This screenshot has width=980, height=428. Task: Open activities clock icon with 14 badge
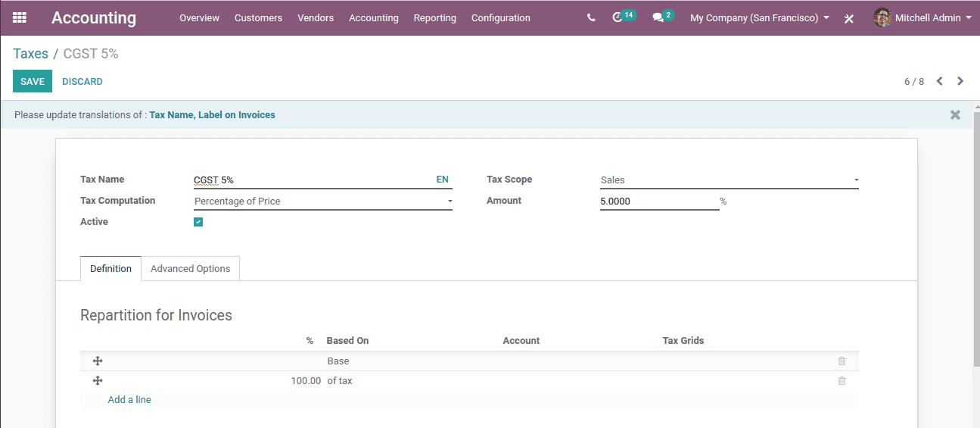[x=624, y=17]
